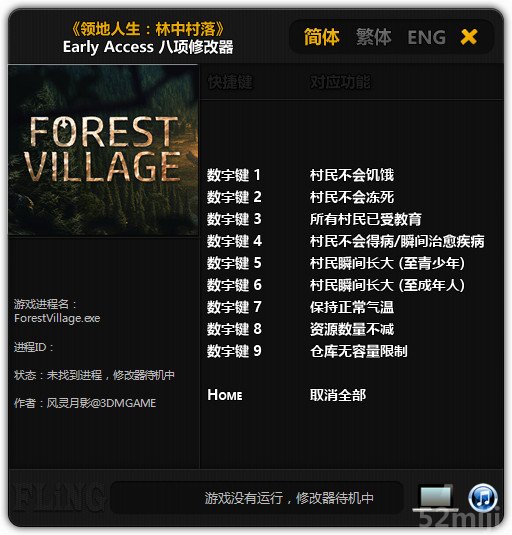The height and width of the screenshot is (535, 512).
Task: Click 取消全部 to cancel all cheats
Action: (x=338, y=395)
